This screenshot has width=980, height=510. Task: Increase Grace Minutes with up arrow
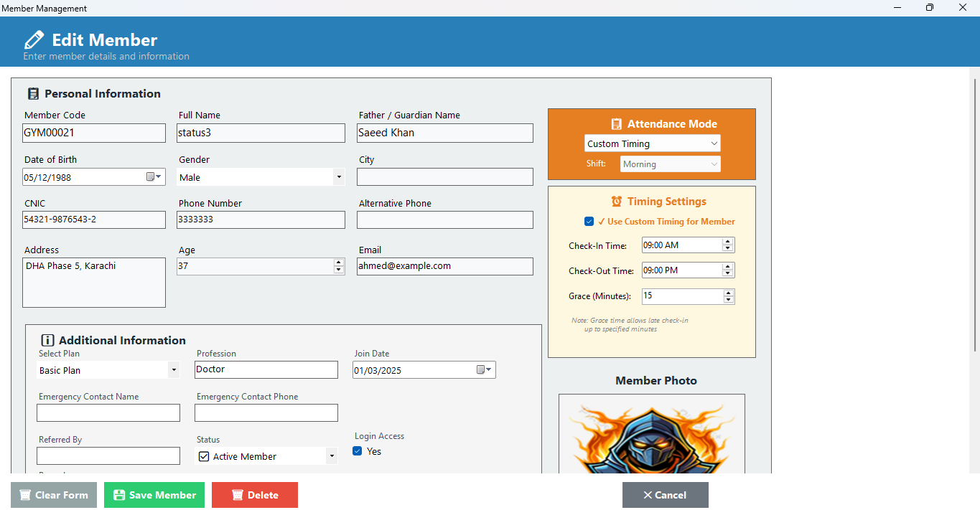tap(729, 293)
